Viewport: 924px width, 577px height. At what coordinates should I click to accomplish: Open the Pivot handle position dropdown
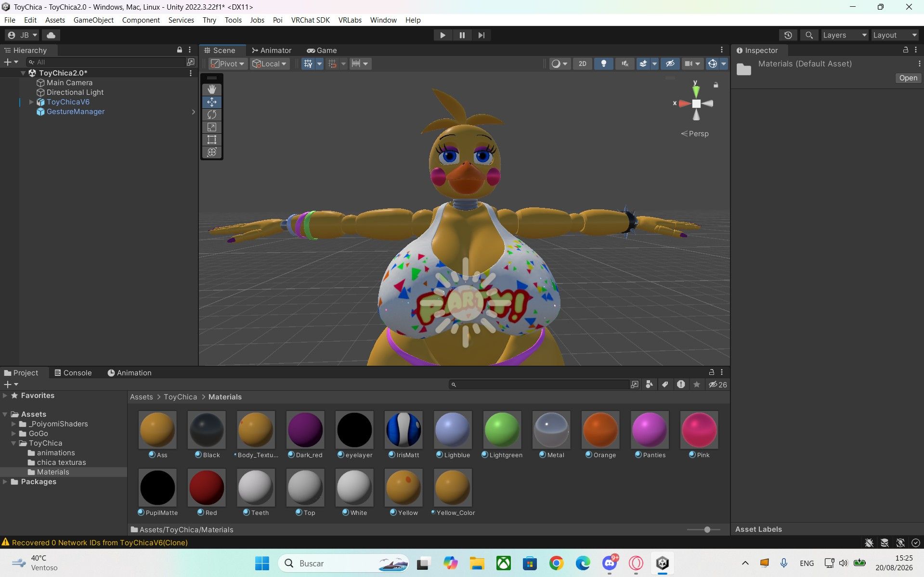228,64
